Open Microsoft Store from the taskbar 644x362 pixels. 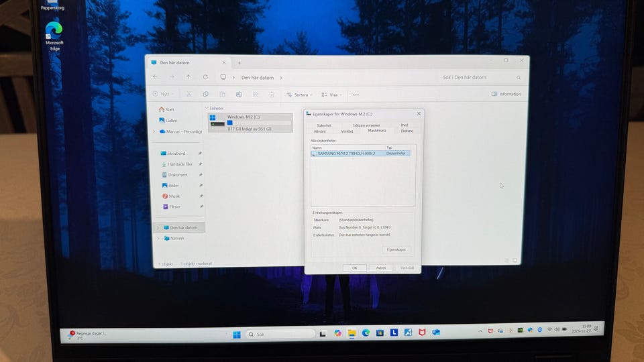tap(380, 333)
